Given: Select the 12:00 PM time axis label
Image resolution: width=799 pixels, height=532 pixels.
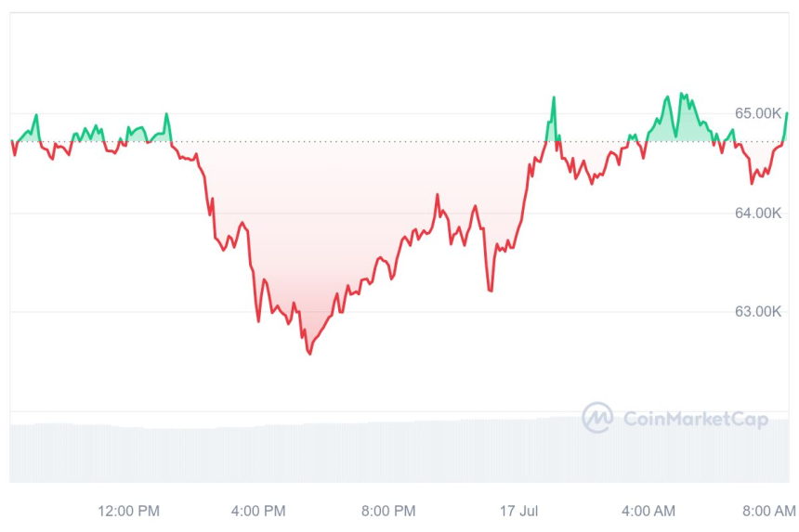Looking at the screenshot, I should pyautogui.click(x=128, y=511).
